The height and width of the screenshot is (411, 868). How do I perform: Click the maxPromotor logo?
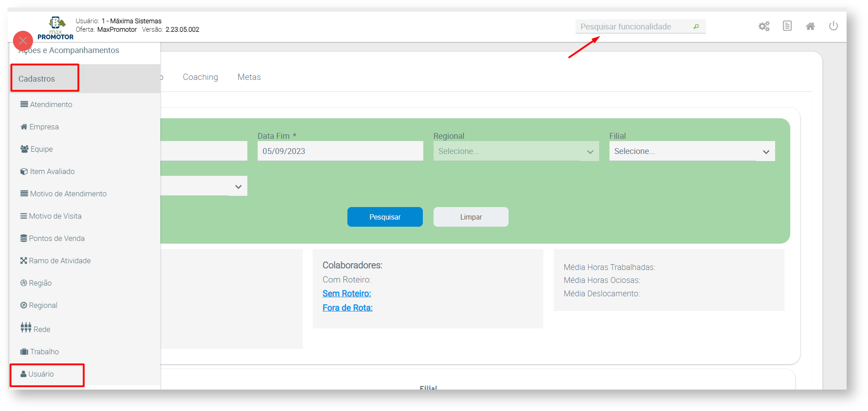click(x=56, y=28)
